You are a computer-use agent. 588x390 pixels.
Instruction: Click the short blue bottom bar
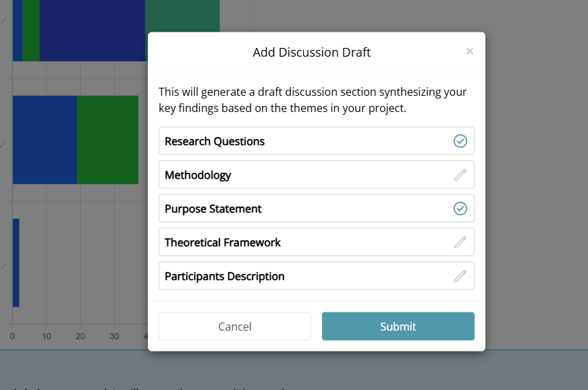click(x=16, y=262)
